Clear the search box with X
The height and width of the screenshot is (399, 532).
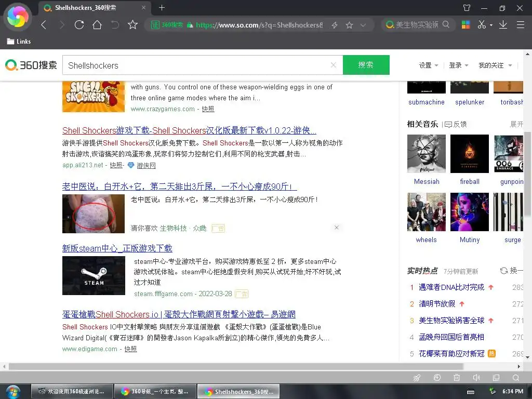coord(334,65)
